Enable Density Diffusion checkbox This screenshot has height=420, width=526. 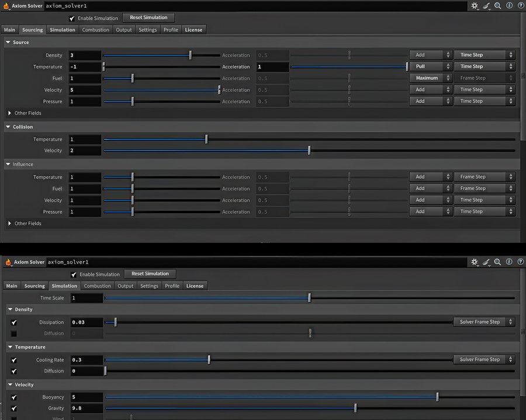(x=14, y=334)
